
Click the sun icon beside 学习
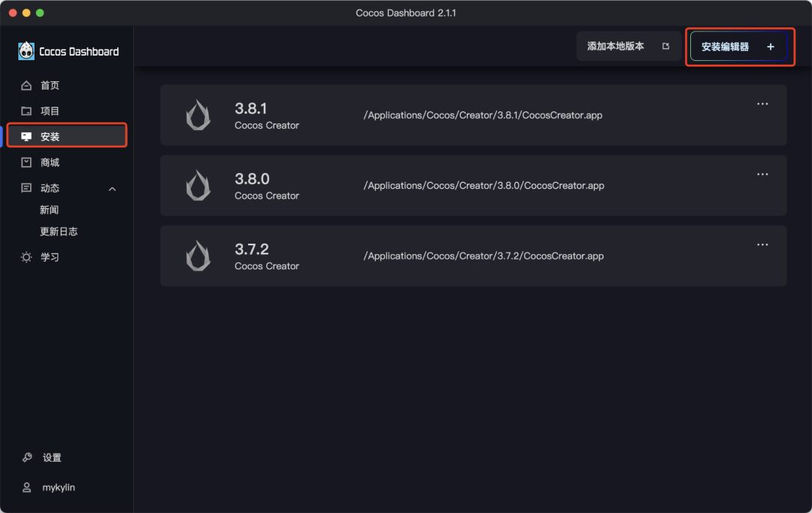click(x=26, y=257)
